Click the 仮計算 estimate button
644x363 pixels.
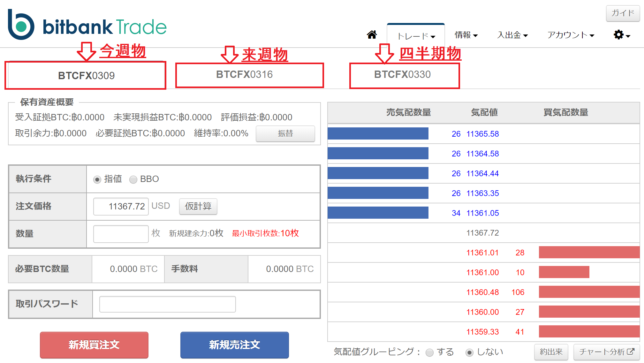point(198,206)
